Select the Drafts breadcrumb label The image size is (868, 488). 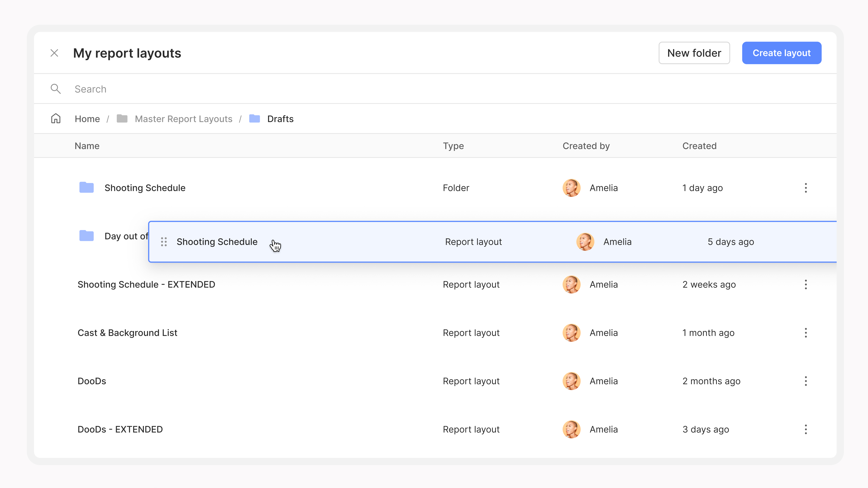pos(280,119)
